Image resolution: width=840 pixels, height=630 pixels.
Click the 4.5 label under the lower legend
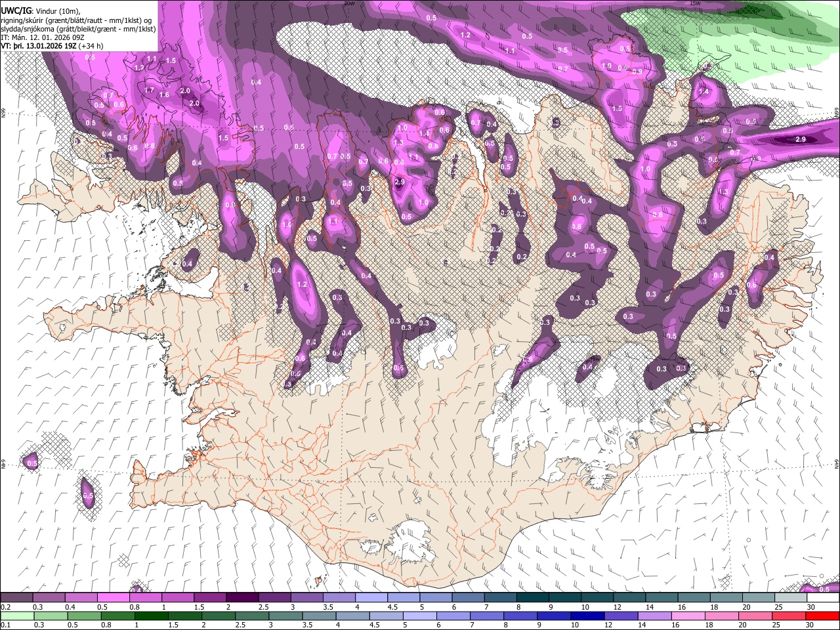coord(374,625)
